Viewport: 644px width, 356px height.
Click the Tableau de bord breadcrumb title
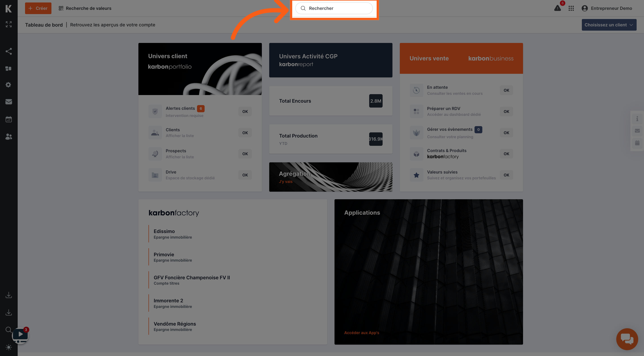click(44, 25)
